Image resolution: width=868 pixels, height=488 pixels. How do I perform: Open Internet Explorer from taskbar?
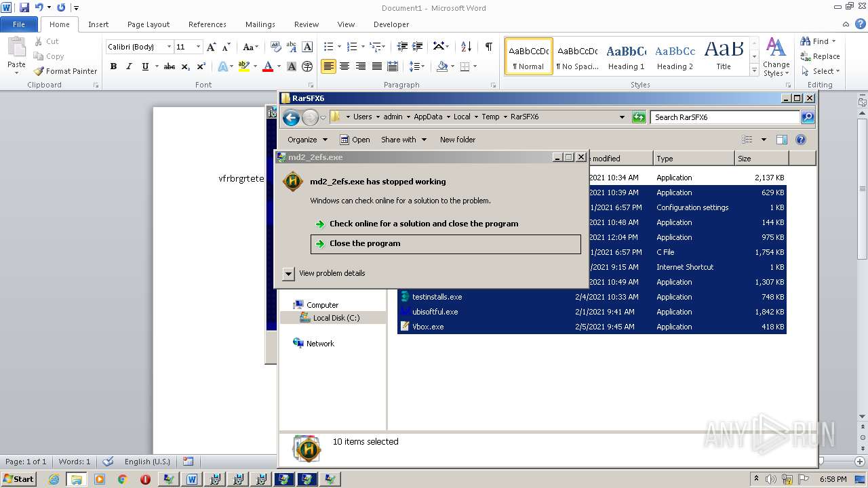(x=54, y=479)
